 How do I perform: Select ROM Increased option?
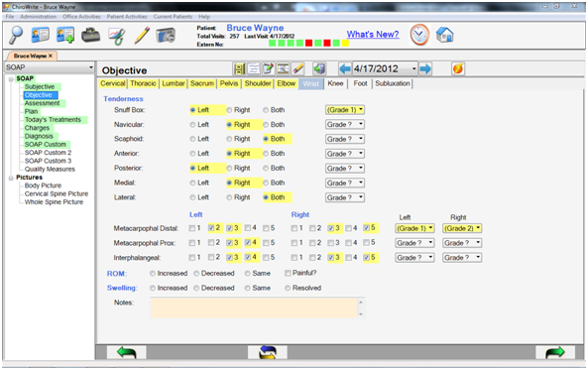[x=153, y=274]
